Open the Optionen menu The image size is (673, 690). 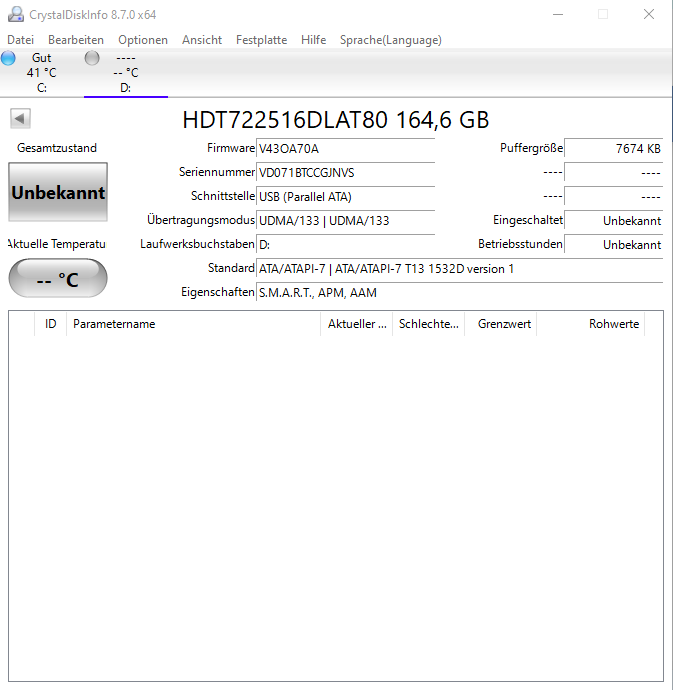[143, 40]
